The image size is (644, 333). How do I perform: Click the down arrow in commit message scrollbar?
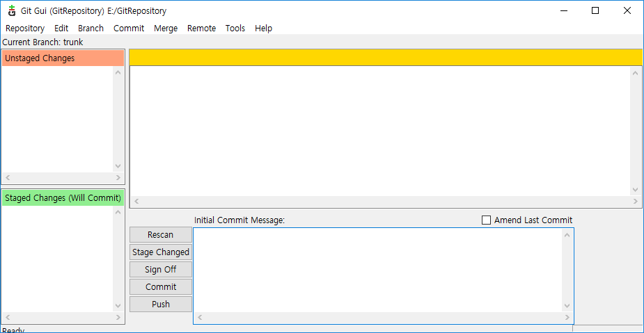pyautogui.click(x=567, y=306)
